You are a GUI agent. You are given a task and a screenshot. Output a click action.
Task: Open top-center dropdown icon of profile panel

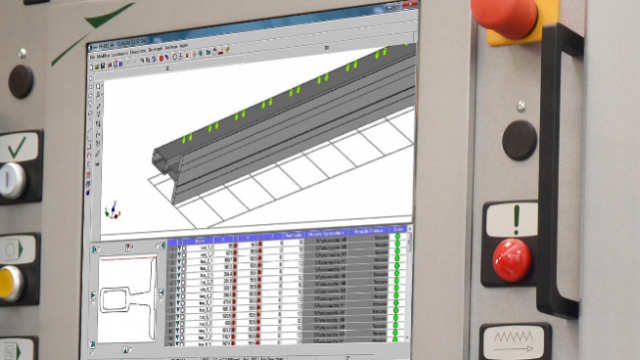click(x=129, y=247)
